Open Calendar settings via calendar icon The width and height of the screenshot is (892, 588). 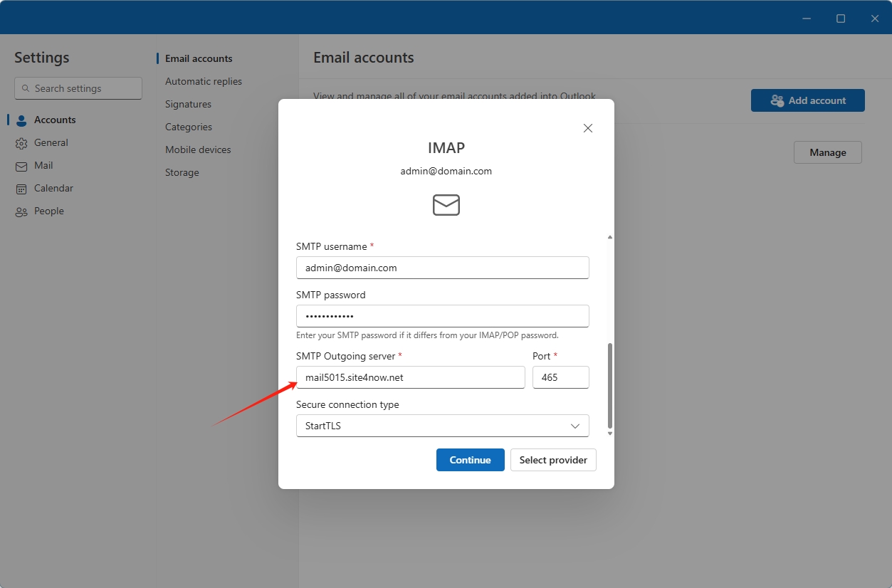pos(21,188)
